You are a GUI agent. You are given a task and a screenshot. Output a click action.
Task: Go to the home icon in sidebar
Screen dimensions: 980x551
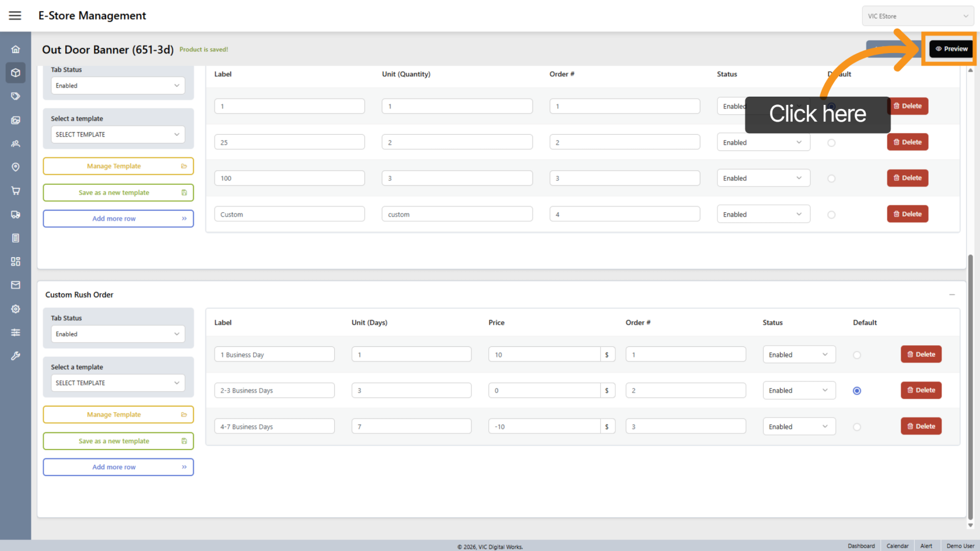(16, 50)
